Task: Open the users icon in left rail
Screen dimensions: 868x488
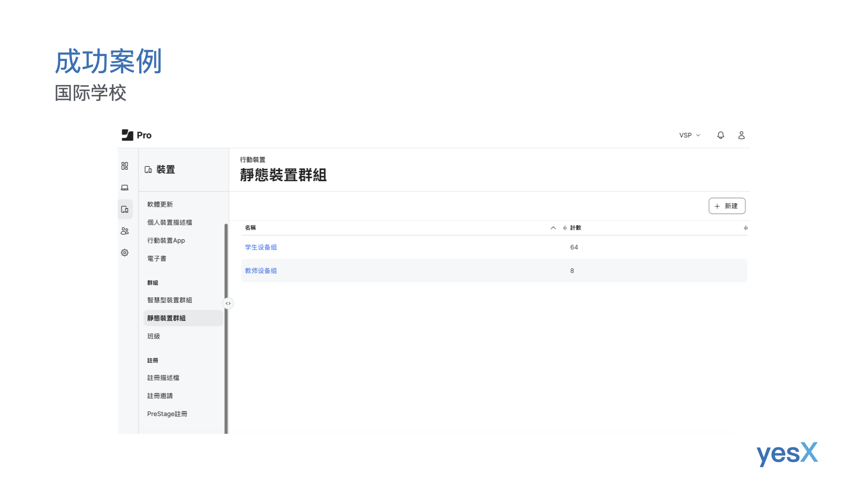Action: pyautogui.click(x=125, y=231)
